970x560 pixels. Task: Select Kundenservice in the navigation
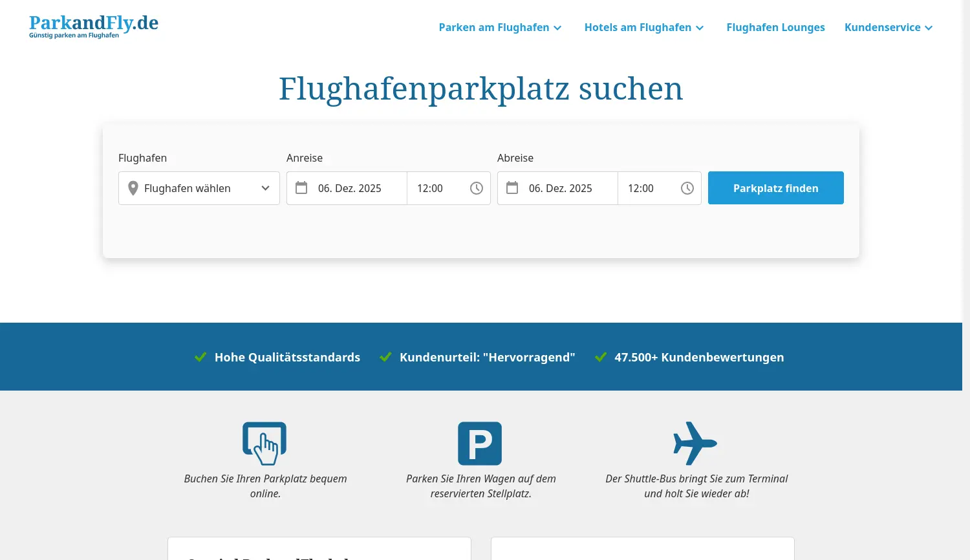point(882,27)
